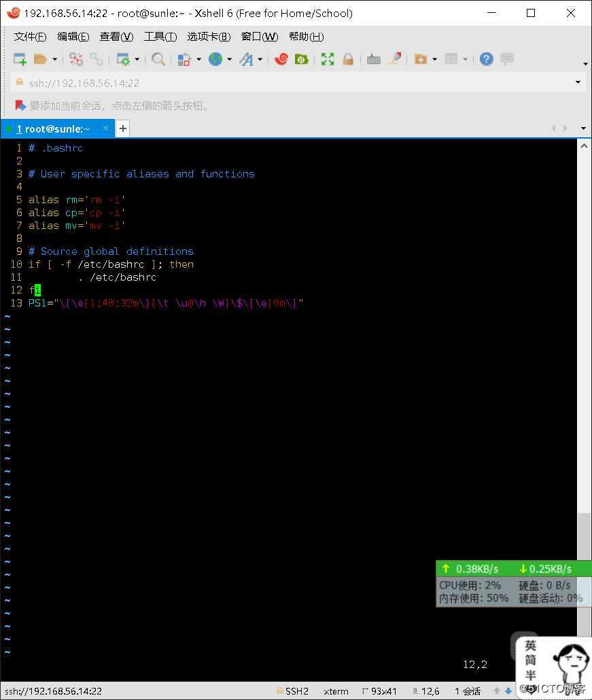
Task: Add a new tab with plus button
Action: 123,128
